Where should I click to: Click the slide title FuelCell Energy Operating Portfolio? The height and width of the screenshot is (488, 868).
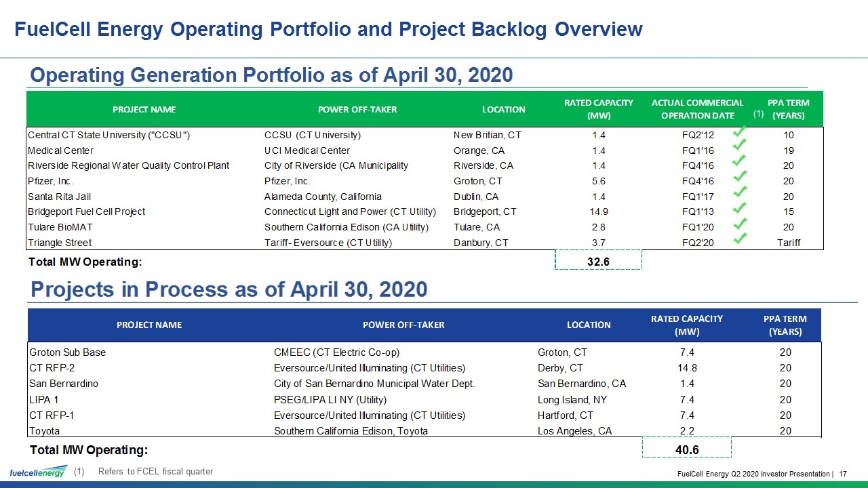click(x=328, y=29)
